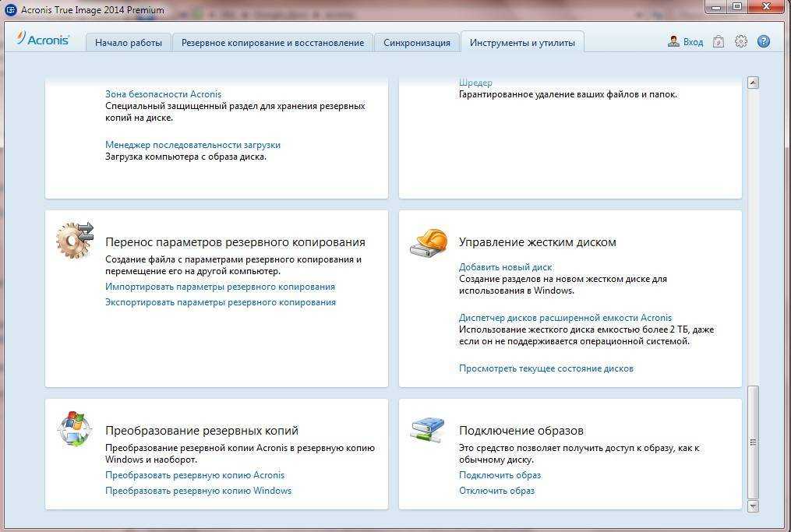This screenshot has width=791, height=532.
Task: Click Экспортировать параметры резервного копирования
Action: coord(221,302)
